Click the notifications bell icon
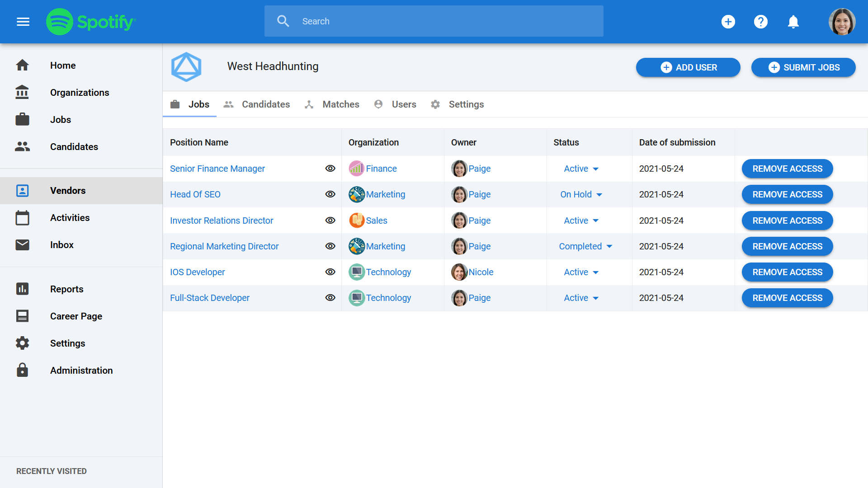The image size is (868, 488). pos(793,22)
